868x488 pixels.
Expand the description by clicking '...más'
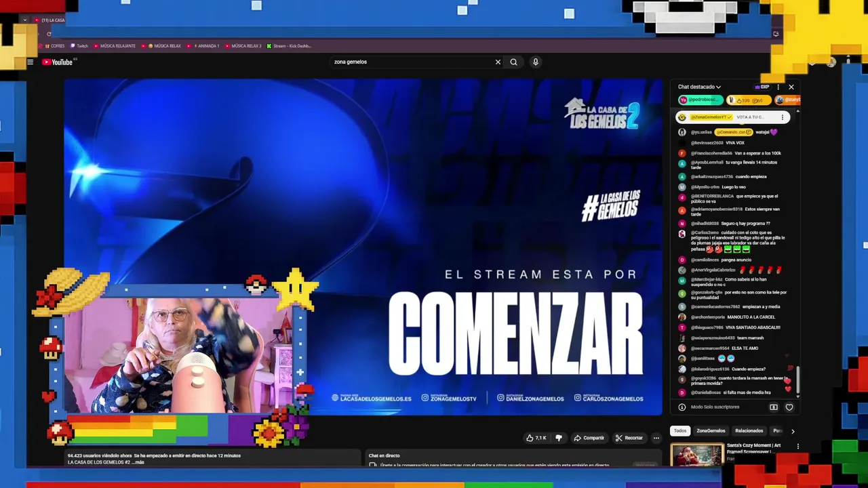pos(138,462)
